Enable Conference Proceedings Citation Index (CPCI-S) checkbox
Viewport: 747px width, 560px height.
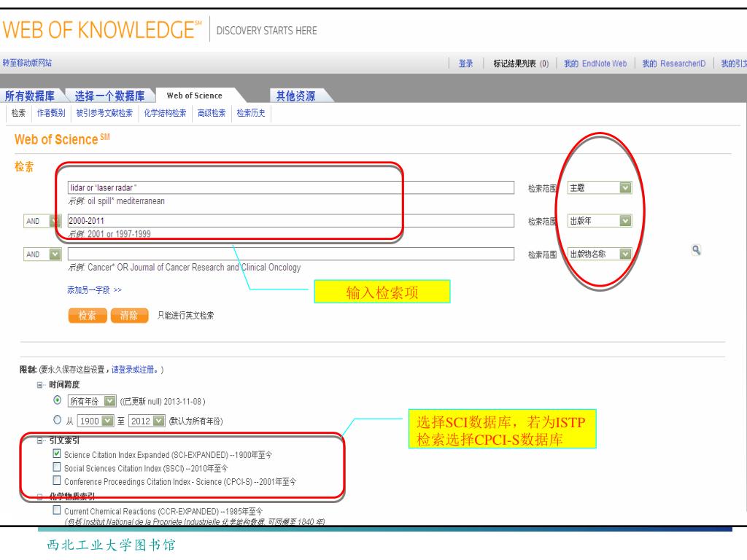click(x=57, y=480)
